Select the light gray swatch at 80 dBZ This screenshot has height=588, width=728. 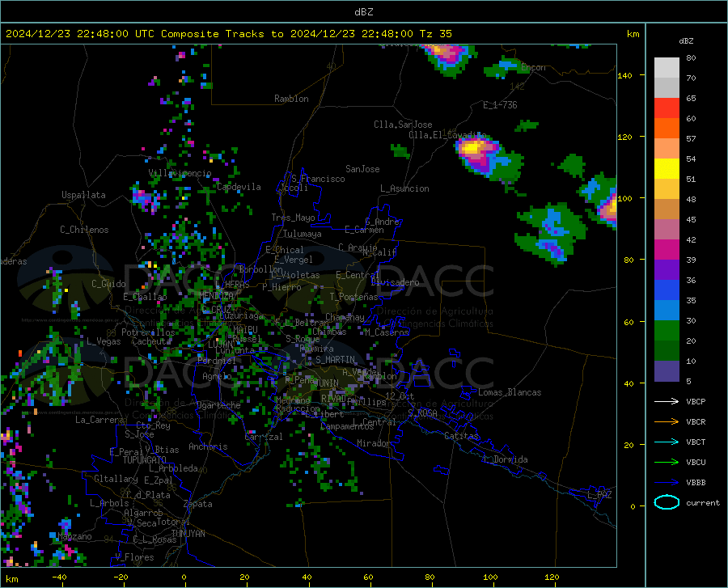(667, 68)
